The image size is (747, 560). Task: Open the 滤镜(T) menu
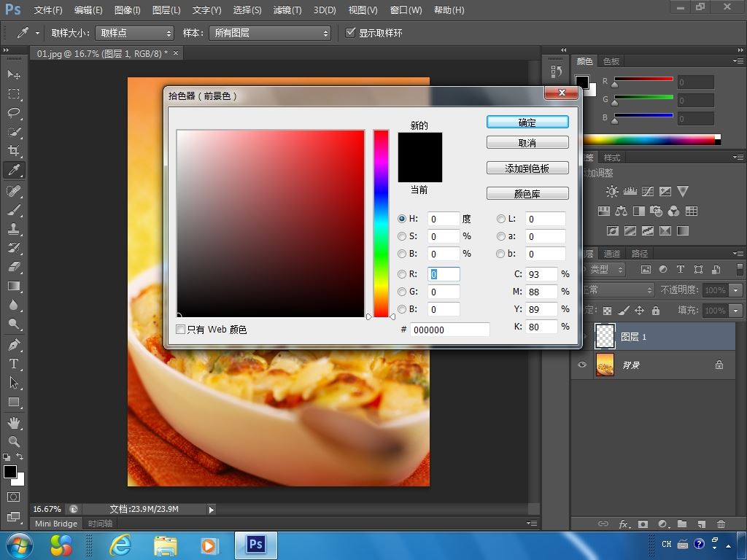(x=287, y=10)
